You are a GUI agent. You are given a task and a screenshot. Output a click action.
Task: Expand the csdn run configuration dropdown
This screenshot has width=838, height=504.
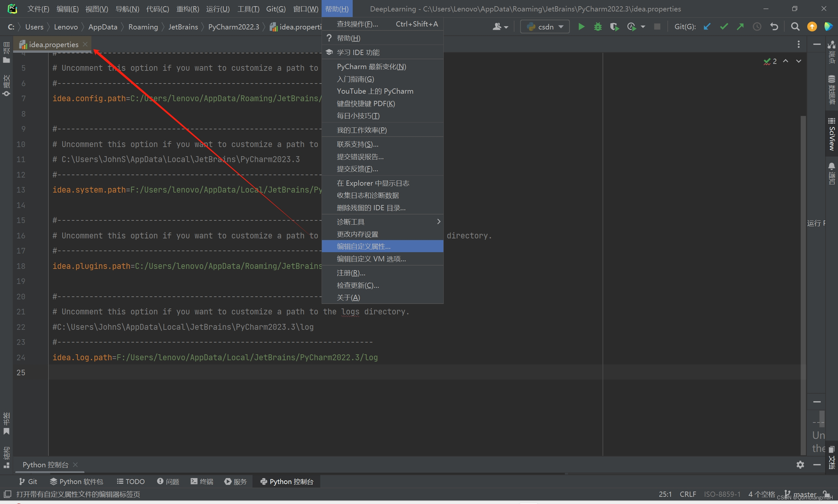[561, 27]
